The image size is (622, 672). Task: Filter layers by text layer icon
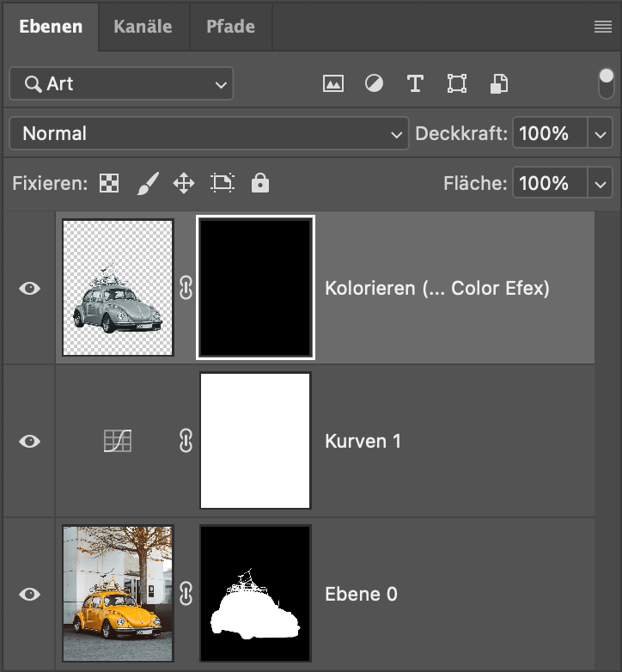click(x=415, y=83)
